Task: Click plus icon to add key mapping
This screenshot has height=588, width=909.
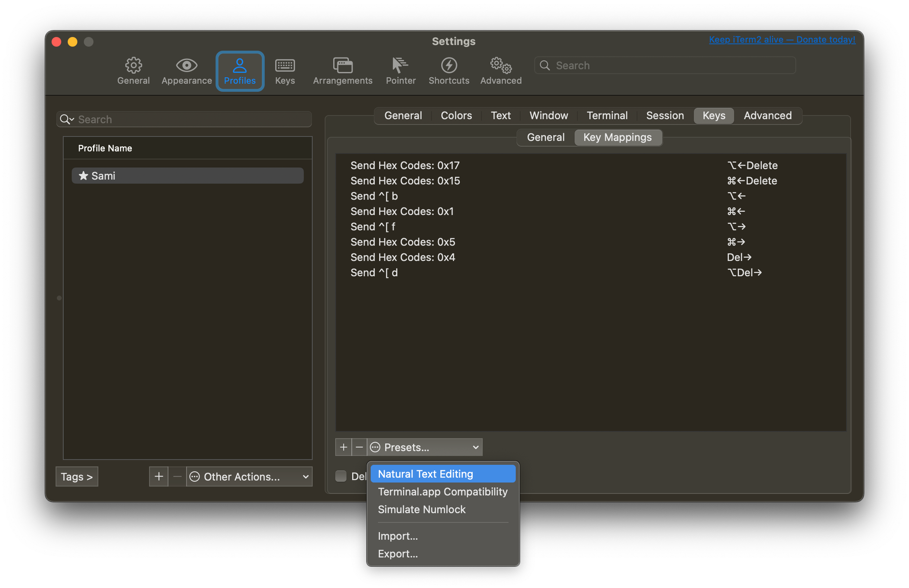Action: [x=344, y=447]
